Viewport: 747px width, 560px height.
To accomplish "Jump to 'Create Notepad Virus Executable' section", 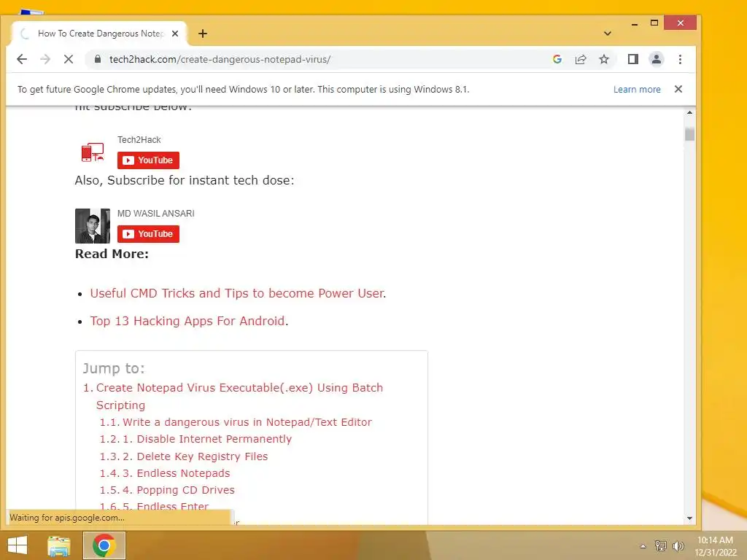I will tap(239, 396).
